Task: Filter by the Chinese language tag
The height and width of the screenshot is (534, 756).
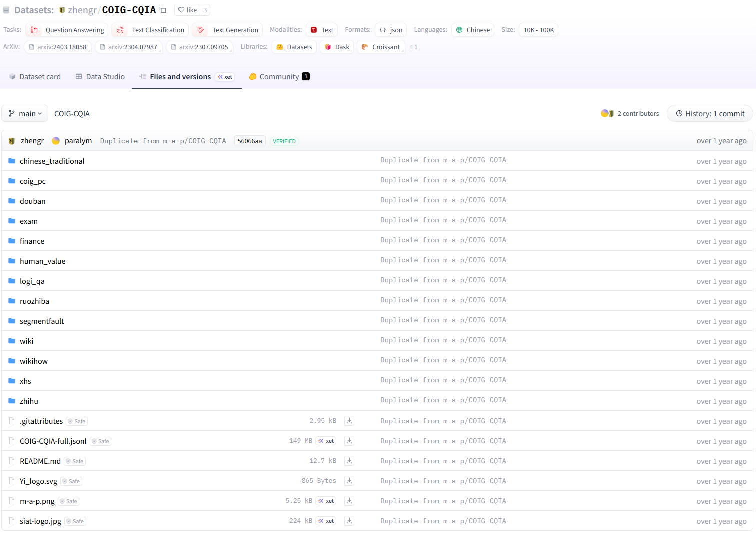Action: (x=473, y=30)
